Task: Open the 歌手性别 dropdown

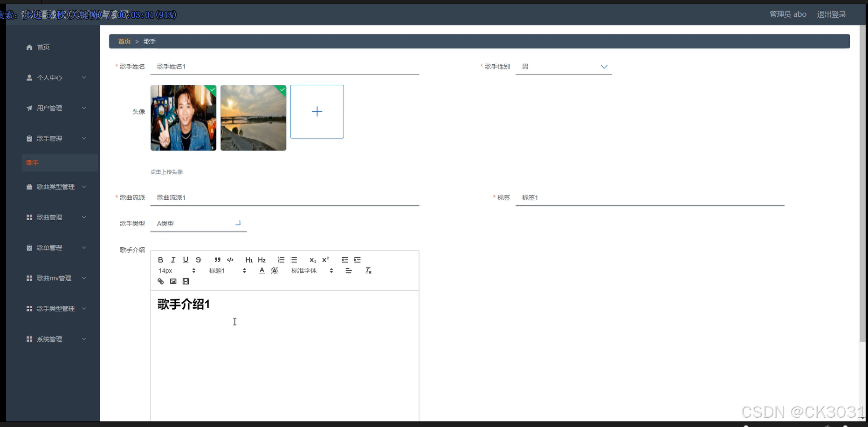Action: click(564, 67)
